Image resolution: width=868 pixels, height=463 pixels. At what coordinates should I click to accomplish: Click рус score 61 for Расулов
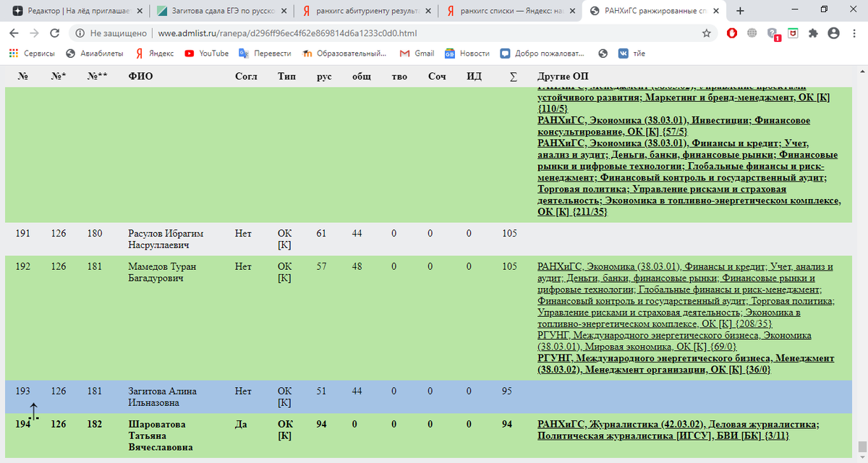click(x=322, y=234)
